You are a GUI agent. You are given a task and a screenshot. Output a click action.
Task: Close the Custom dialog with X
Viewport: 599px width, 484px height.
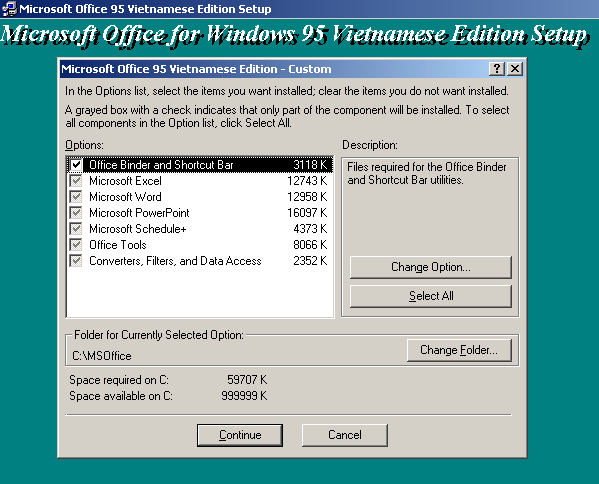[515, 69]
